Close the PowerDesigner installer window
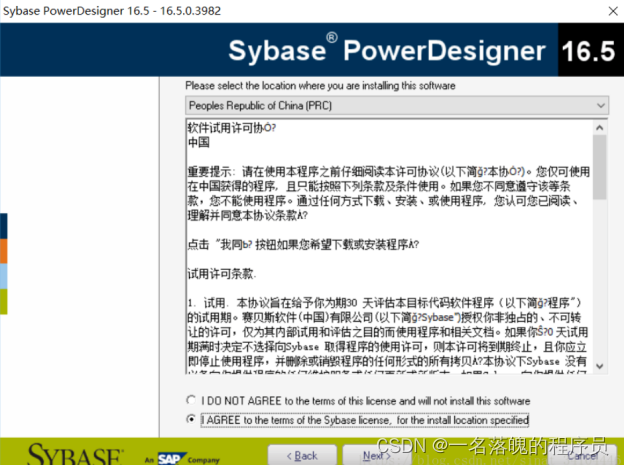 (x=613, y=11)
